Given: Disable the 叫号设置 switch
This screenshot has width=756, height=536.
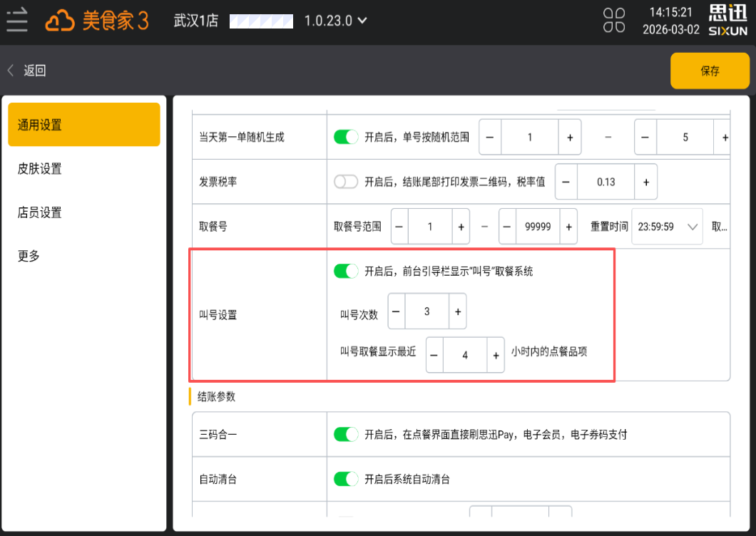Looking at the screenshot, I should (346, 271).
